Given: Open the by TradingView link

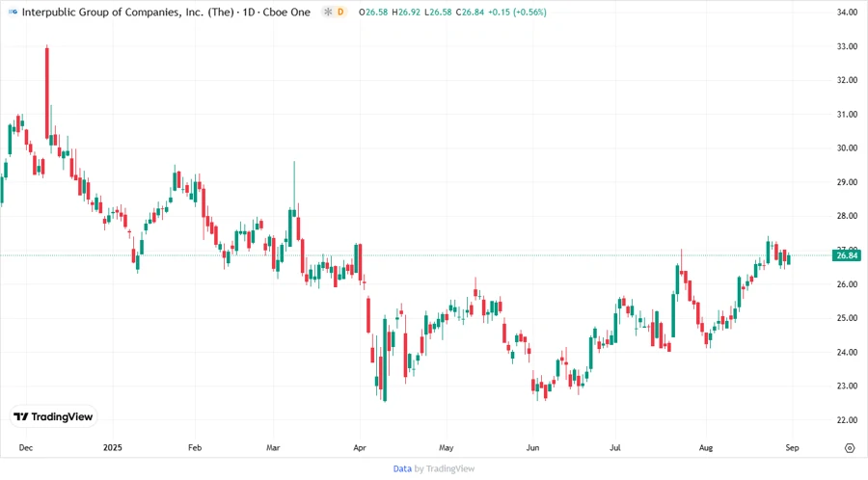Looking at the screenshot, I should (445, 468).
